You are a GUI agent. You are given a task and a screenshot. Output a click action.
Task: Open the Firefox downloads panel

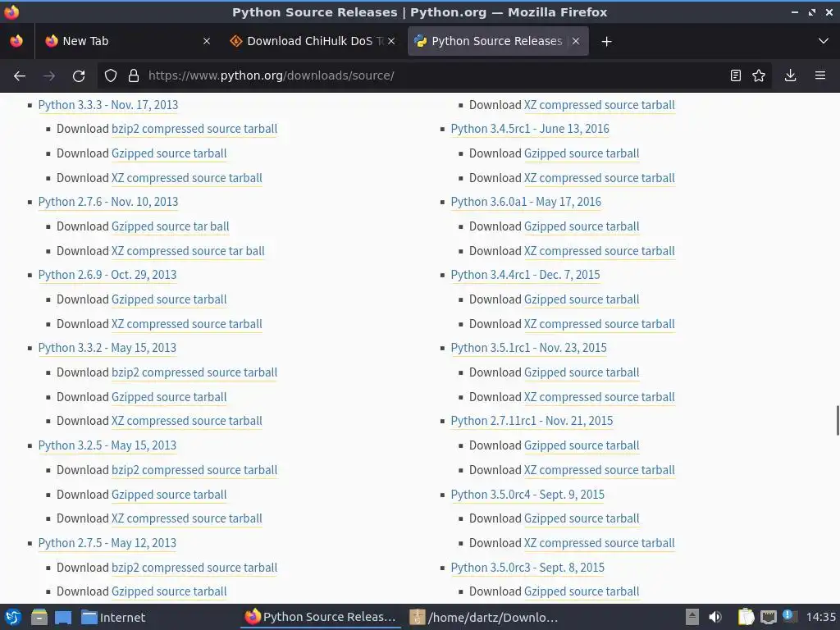coord(790,75)
